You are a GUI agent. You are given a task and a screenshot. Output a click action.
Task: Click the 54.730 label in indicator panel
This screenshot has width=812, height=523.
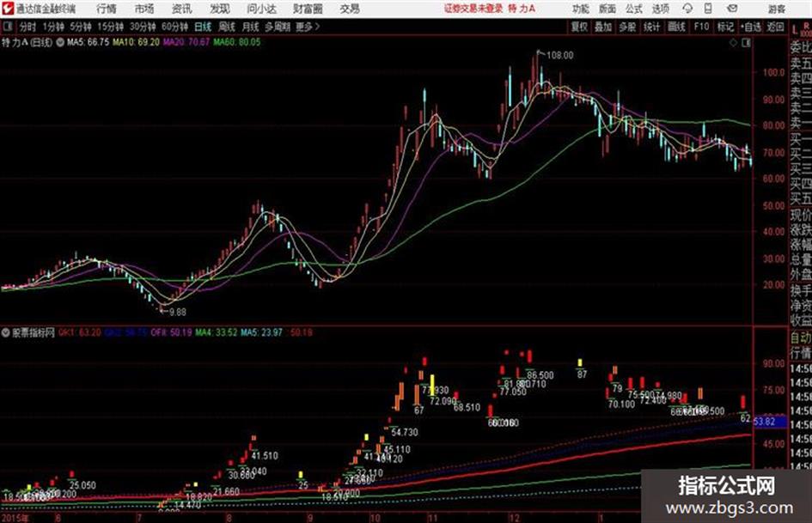coord(405,432)
